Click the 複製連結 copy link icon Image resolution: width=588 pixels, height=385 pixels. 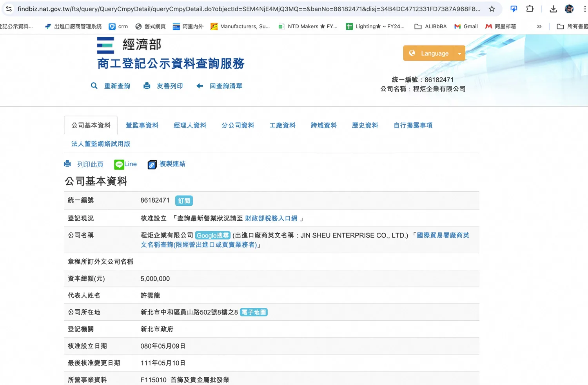(152, 165)
